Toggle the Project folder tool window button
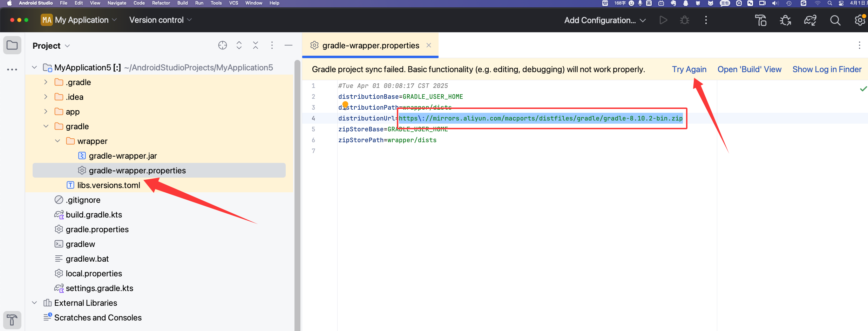Image resolution: width=868 pixels, height=331 pixels. (12, 45)
